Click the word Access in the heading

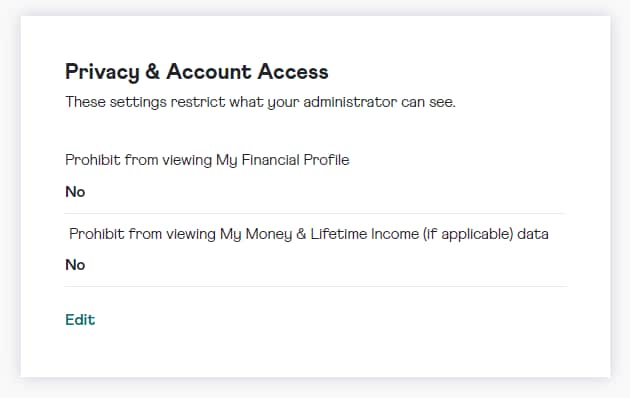point(293,72)
